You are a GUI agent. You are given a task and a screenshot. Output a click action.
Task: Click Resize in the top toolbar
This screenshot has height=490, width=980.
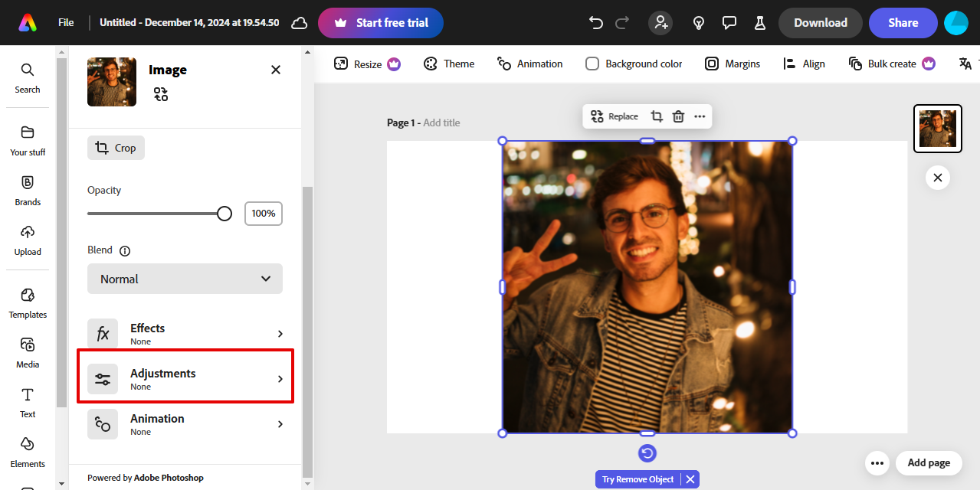click(x=367, y=64)
